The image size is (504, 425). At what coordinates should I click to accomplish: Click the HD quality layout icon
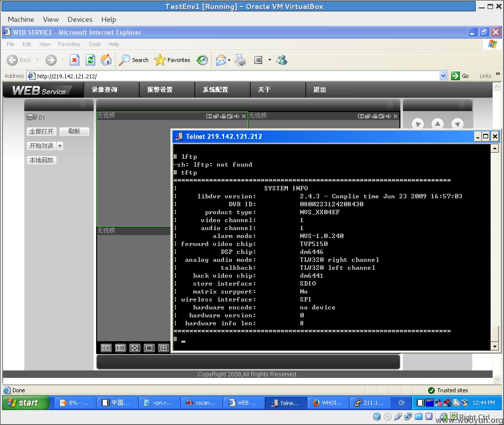coord(106,348)
